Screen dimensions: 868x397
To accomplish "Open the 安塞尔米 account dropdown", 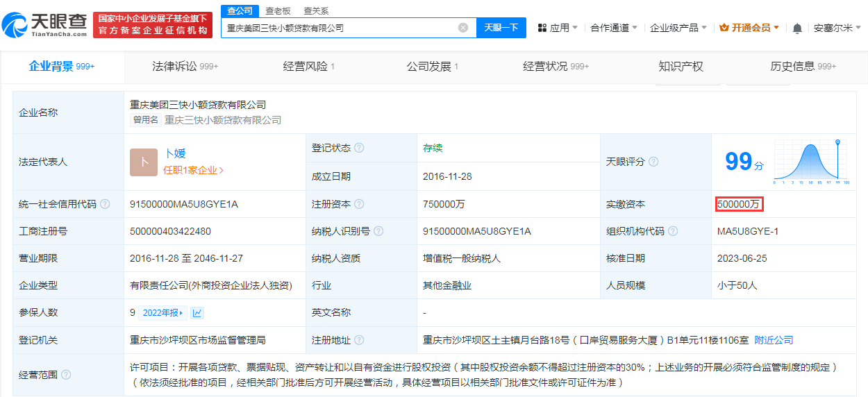I will pyautogui.click(x=837, y=28).
